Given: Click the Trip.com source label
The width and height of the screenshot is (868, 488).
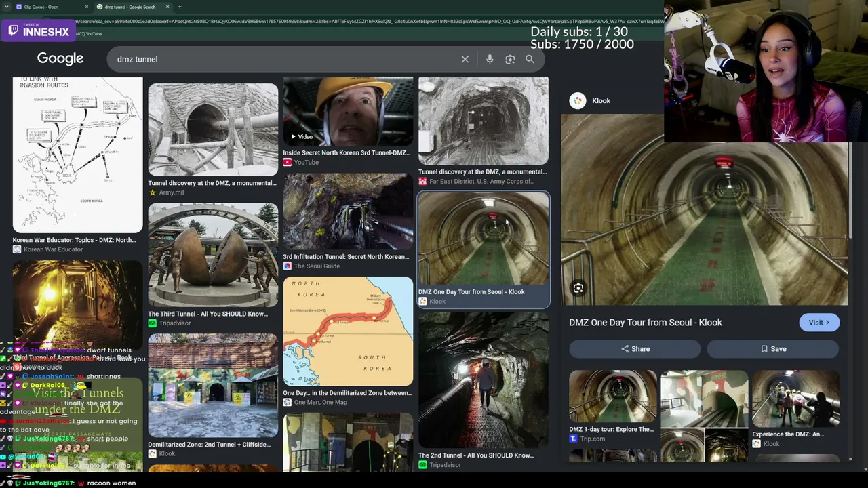Looking at the screenshot, I should (x=593, y=439).
